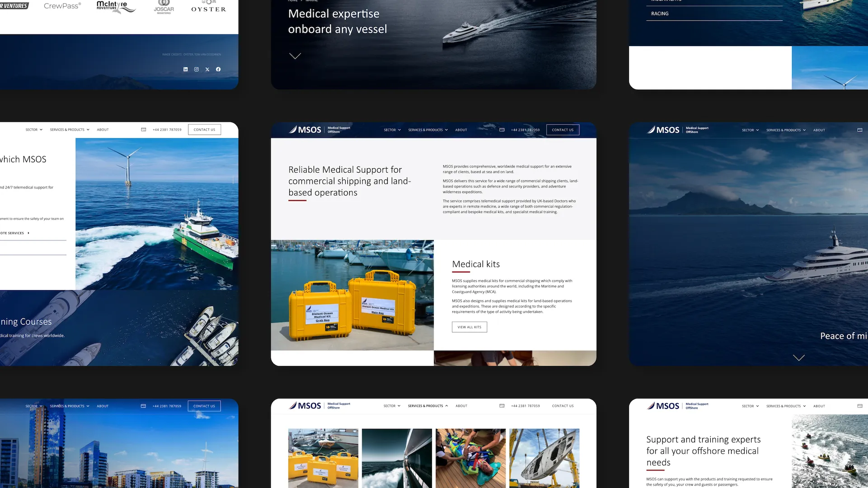
Task: Open SECTOR dropdown above 'Reliable Medical Support' section
Action: pos(392,130)
